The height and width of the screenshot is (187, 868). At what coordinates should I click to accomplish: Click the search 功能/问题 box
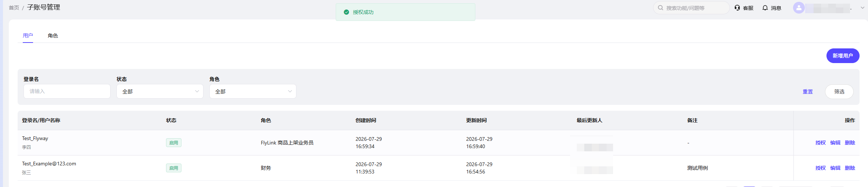pyautogui.click(x=691, y=8)
